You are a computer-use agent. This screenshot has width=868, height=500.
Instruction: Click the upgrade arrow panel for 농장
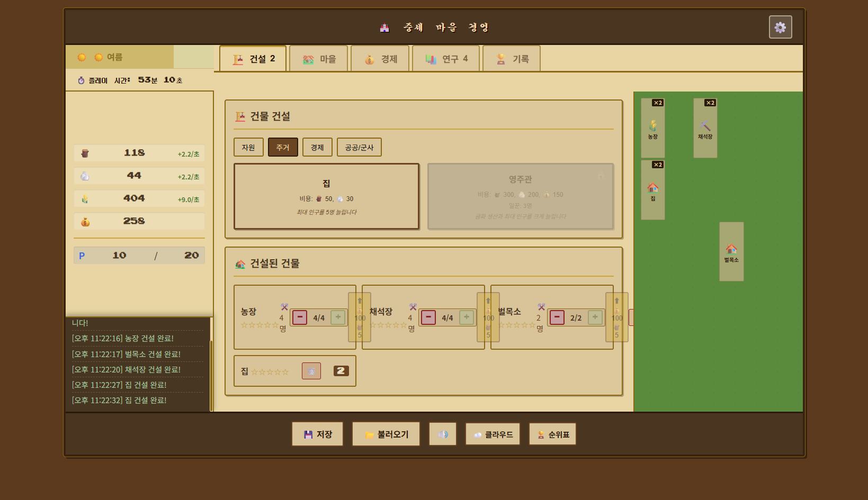[x=360, y=317]
